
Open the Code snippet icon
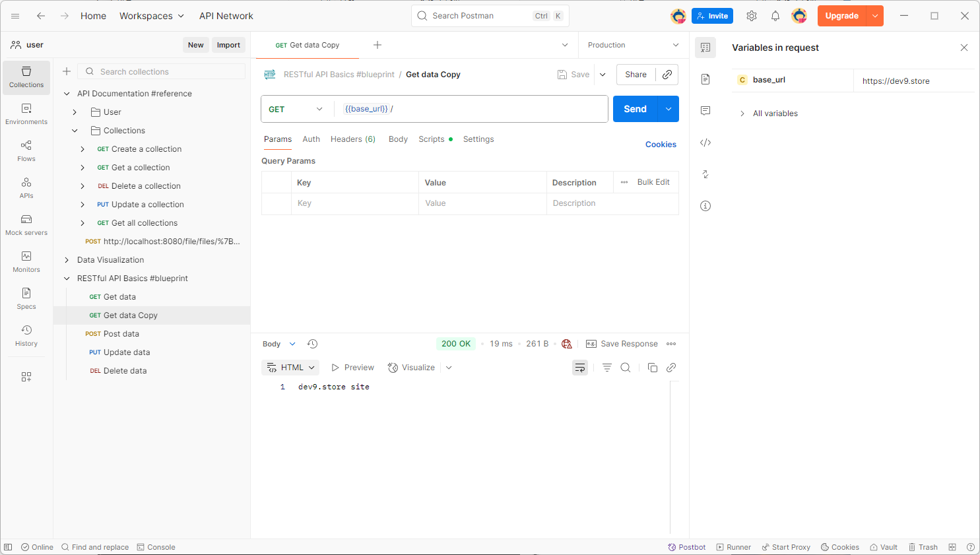coord(705,143)
